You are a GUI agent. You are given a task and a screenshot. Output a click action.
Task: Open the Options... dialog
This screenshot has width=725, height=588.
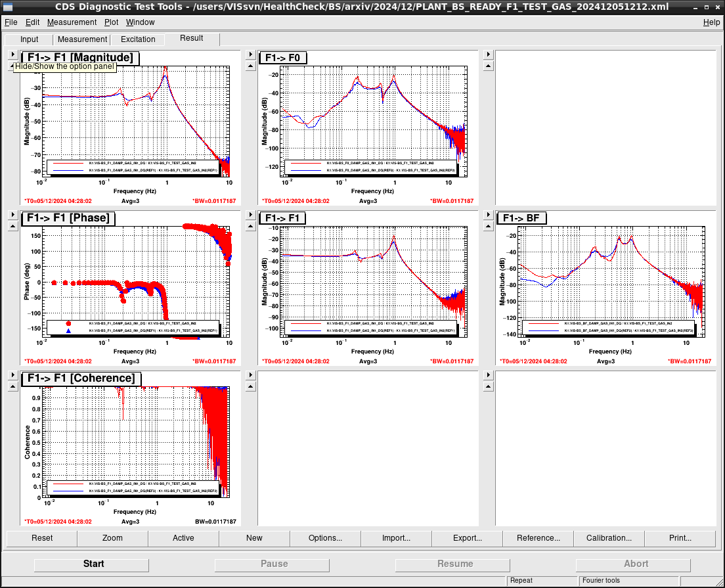coord(325,538)
